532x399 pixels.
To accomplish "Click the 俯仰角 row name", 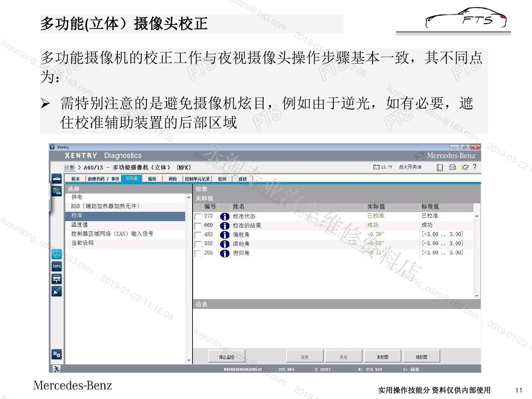I will coord(241,253).
